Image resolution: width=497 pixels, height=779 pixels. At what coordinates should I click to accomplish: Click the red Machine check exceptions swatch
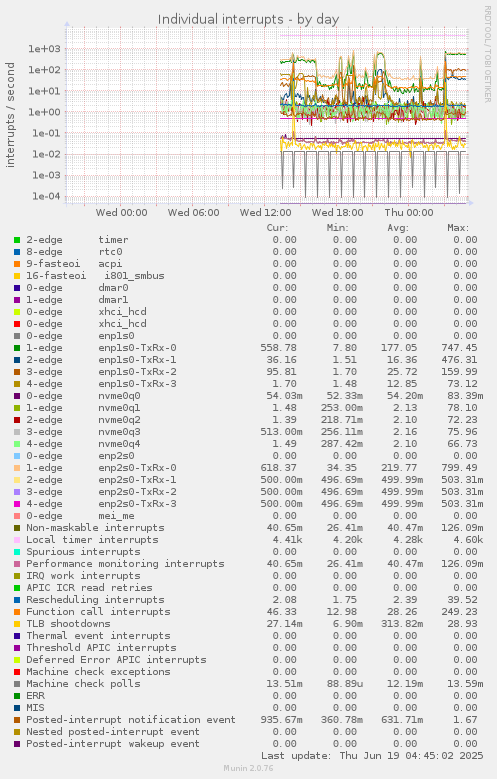(17, 672)
